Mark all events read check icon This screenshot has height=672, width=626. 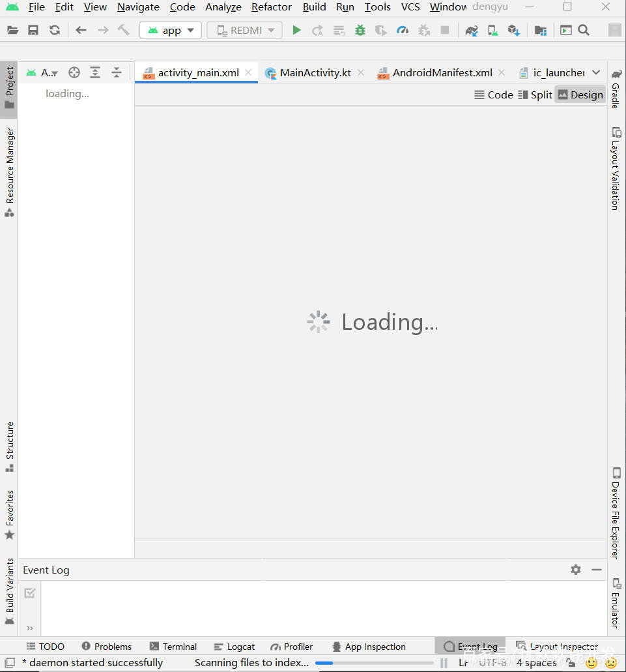pyautogui.click(x=29, y=593)
